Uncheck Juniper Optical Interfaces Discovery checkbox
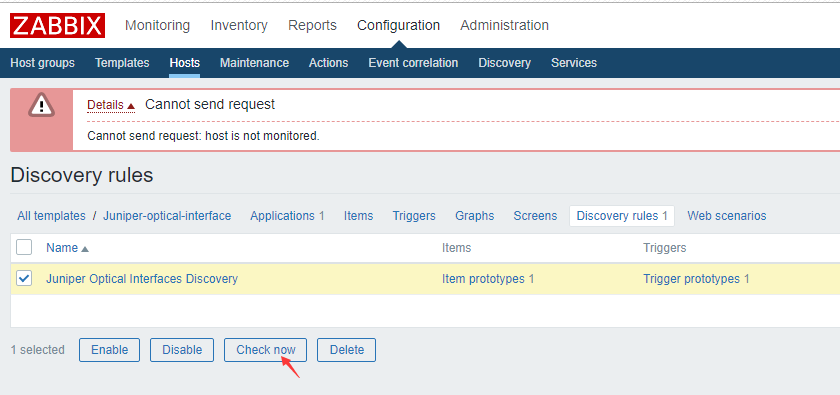The width and height of the screenshot is (840, 395). [24, 278]
